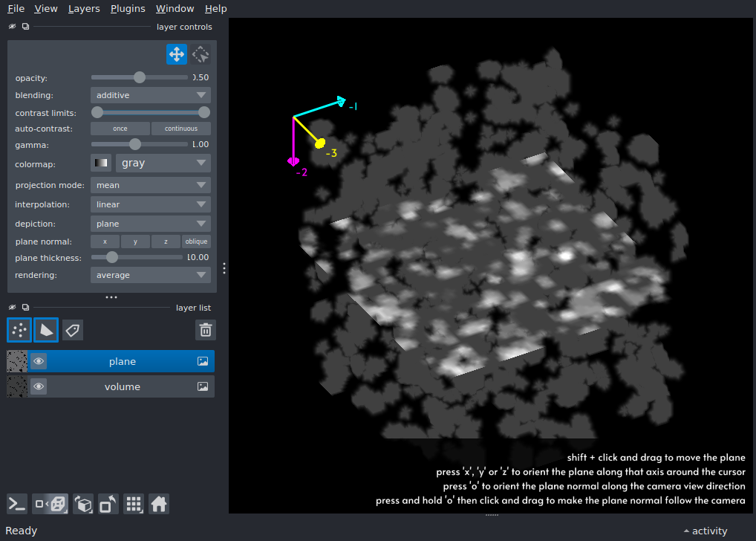Open the Layers menu
Image resolution: width=756 pixels, height=541 pixels.
coord(83,8)
